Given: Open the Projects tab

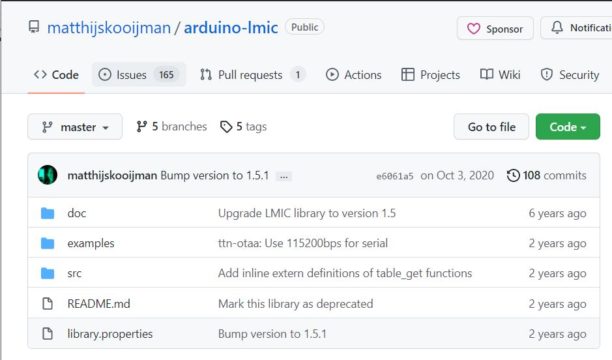Looking at the screenshot, I should pyautogui.click(x=431, y=75).
